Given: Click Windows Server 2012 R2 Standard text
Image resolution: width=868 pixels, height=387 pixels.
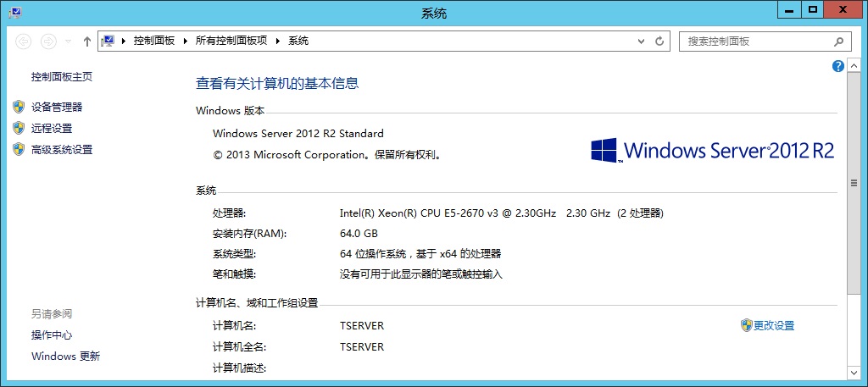Looking at the screenshot, I should click(298, 133).
